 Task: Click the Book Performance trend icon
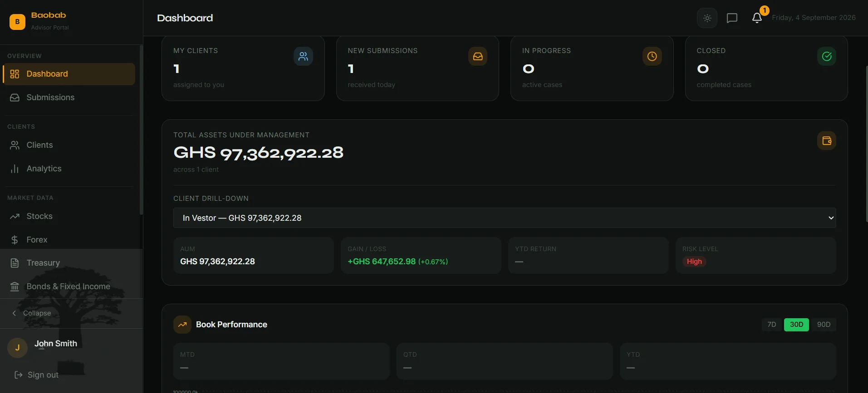click(x=182, y=325)
